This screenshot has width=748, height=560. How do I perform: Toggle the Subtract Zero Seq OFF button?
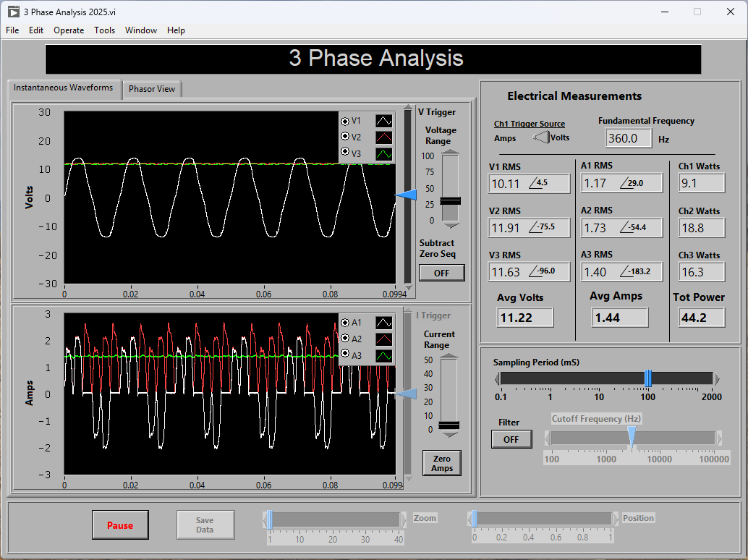coord(441,273)
